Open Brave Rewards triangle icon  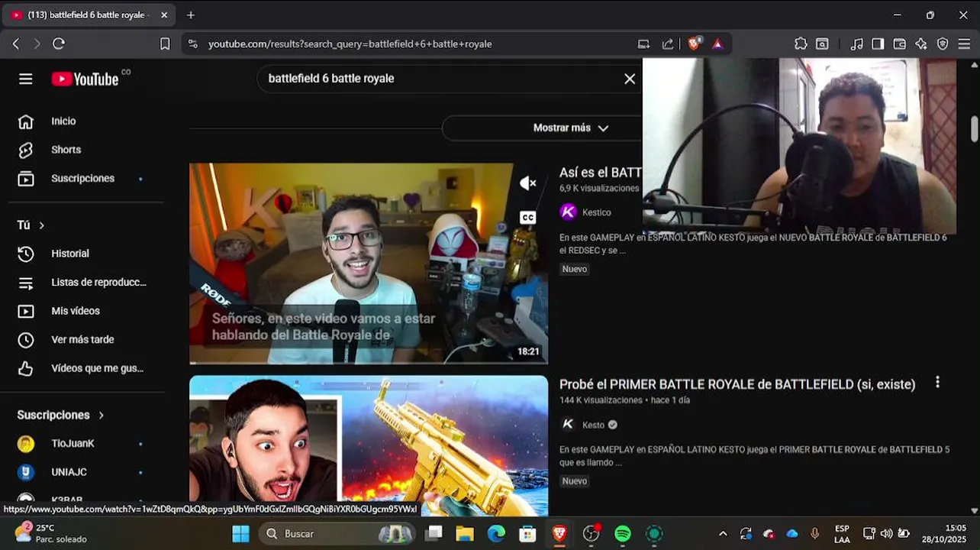tap(717, 44)
